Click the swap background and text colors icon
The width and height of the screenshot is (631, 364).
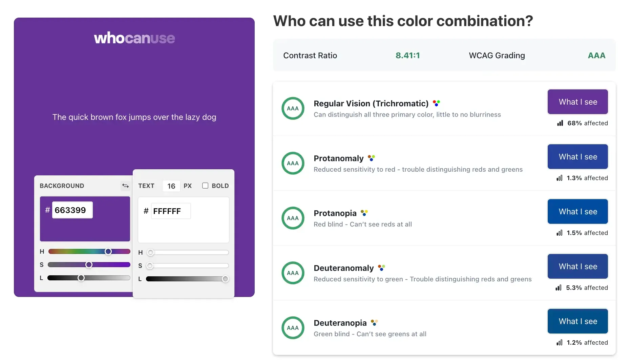[x=125, y=186]
